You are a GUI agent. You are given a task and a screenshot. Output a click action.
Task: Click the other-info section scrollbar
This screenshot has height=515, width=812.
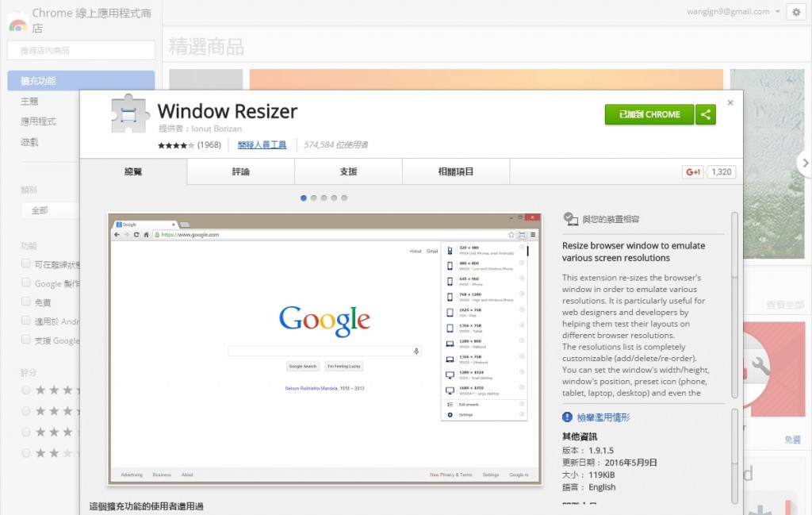734,456
